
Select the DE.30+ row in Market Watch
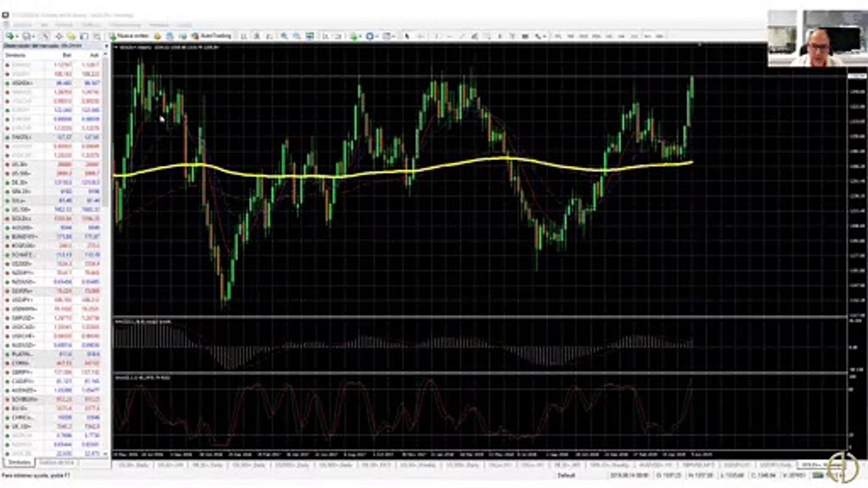pos(52,182)
